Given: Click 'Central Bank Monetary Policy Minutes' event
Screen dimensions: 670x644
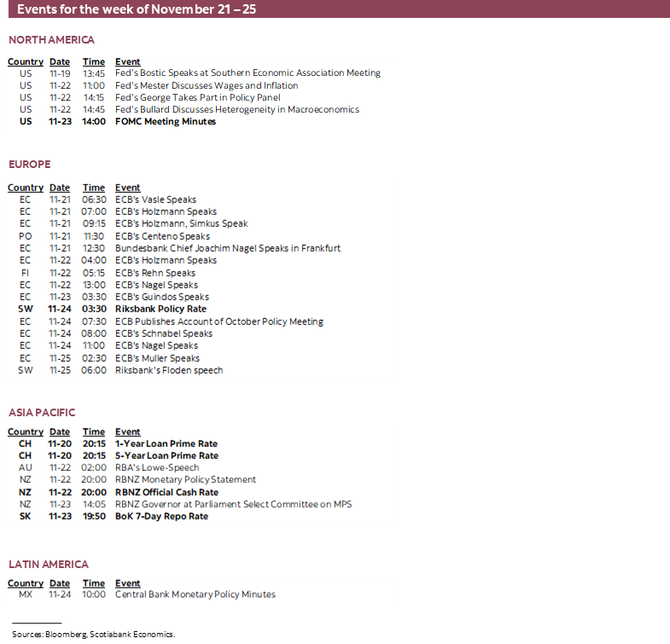Looking at the screenshot, I should (195, 595).
